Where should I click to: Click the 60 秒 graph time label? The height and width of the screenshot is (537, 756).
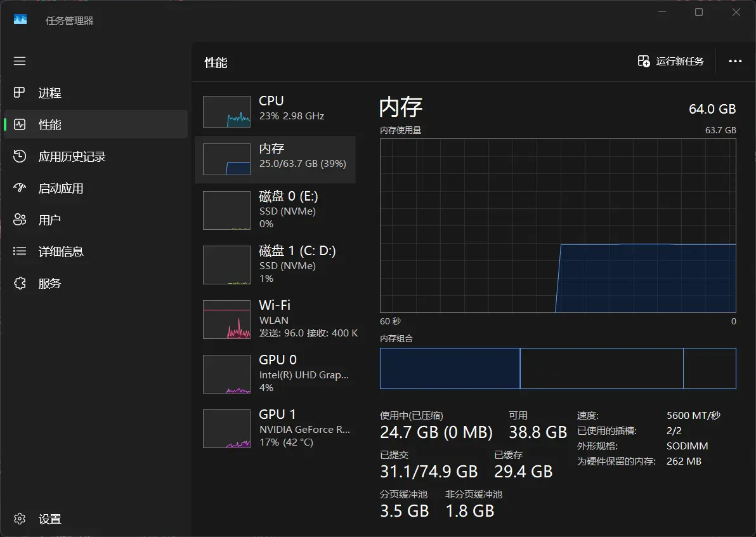click(390, 321)
